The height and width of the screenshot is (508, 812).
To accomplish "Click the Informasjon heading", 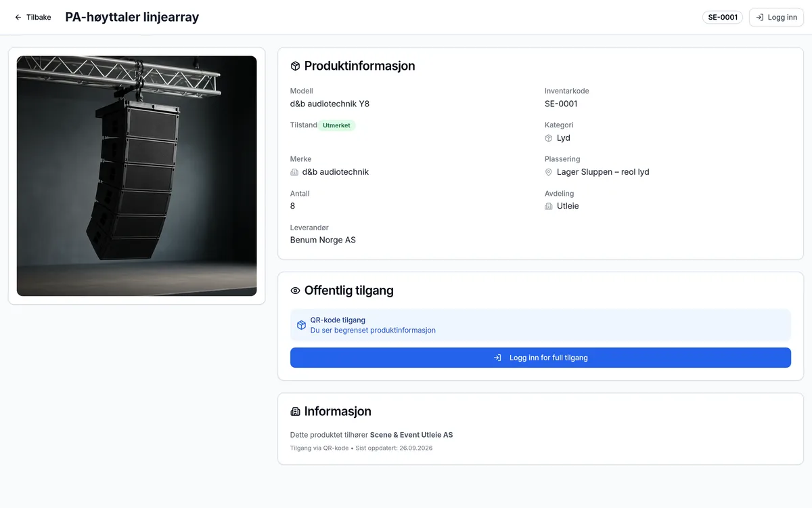I will tap(338, 412).
